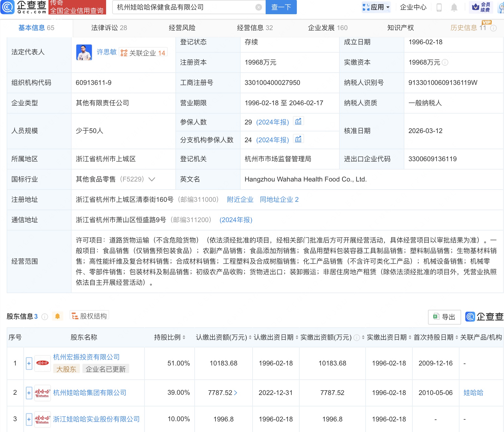View the 参保人数 chart icon
Image resolution: width=504 pixels, height=432 pixels.
tap(298, 121)
